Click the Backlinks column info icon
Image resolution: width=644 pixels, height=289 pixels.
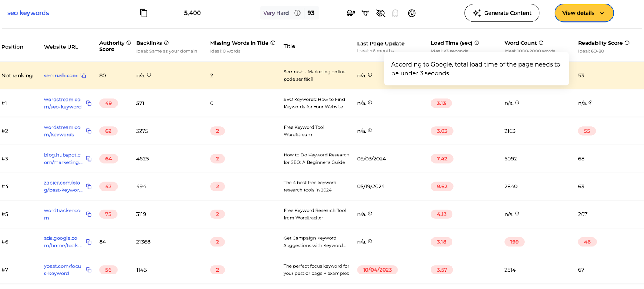[166, 43]
